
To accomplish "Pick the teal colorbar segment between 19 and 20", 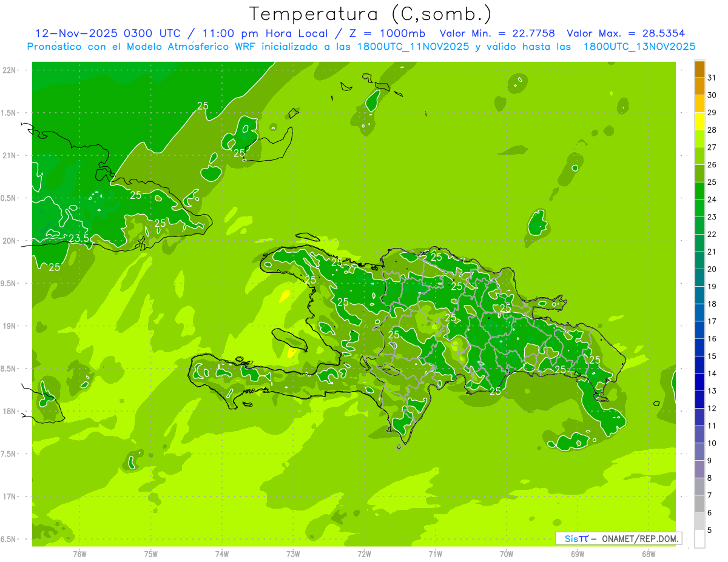I will coord(699,278).
